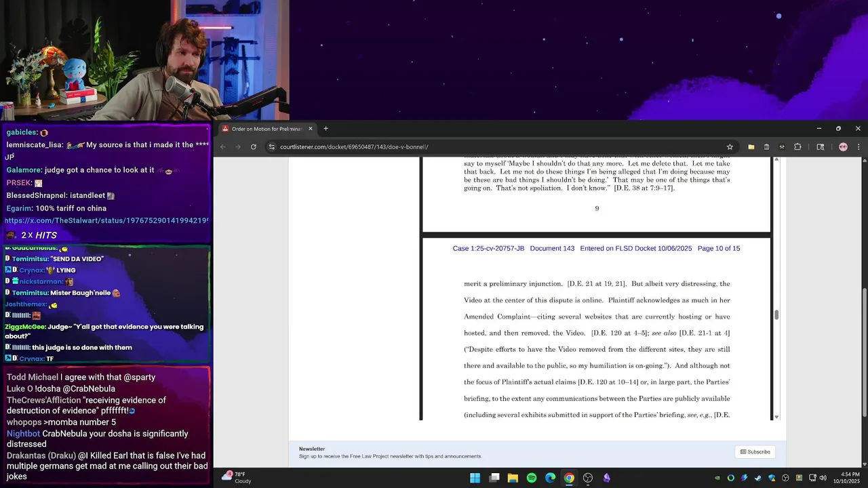Open the yellow folder extension icon
The width and height of the screenshot is (868, 488).
click(x=751, y=146)
